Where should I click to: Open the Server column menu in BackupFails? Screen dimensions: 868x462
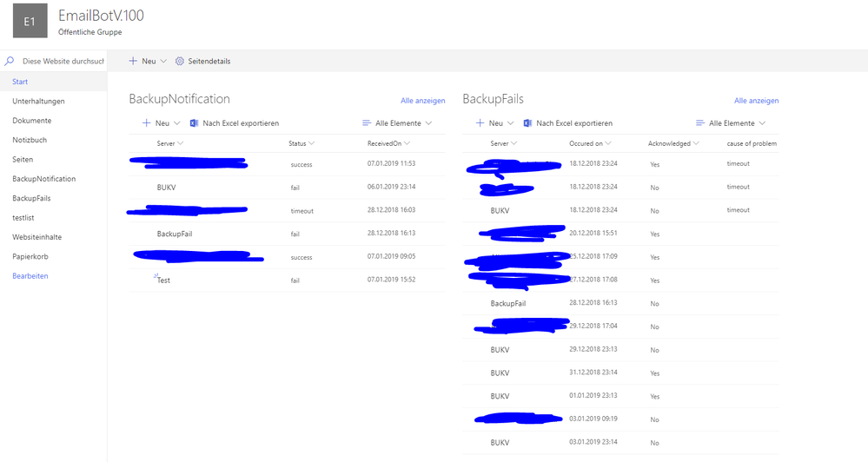click(x=504, y=143)
